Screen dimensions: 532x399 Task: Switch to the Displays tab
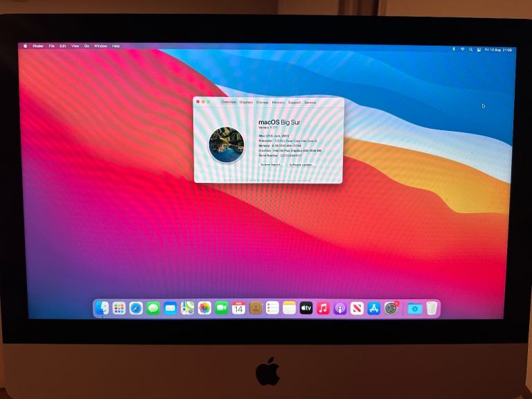[246, 102]
